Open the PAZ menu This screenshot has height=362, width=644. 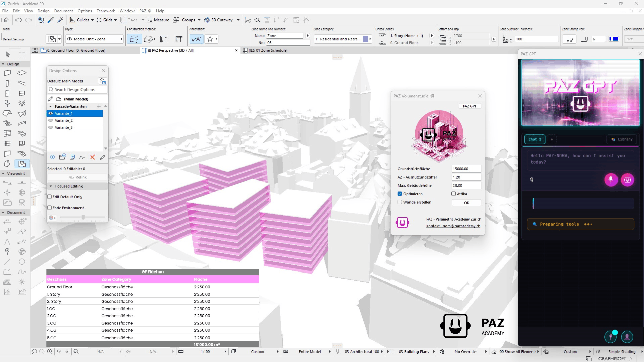click(145, 11)
